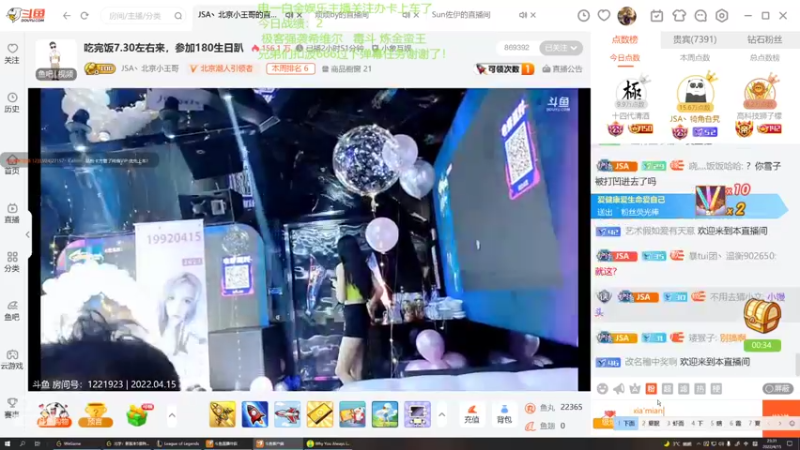Toggle the 热 danmu style square

click(x=700, y=389)
